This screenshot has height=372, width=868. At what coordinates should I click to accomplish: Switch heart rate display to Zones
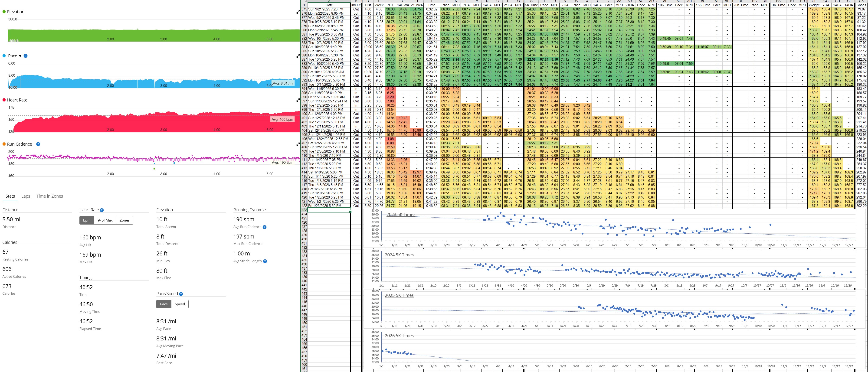(x=124, y=220)
